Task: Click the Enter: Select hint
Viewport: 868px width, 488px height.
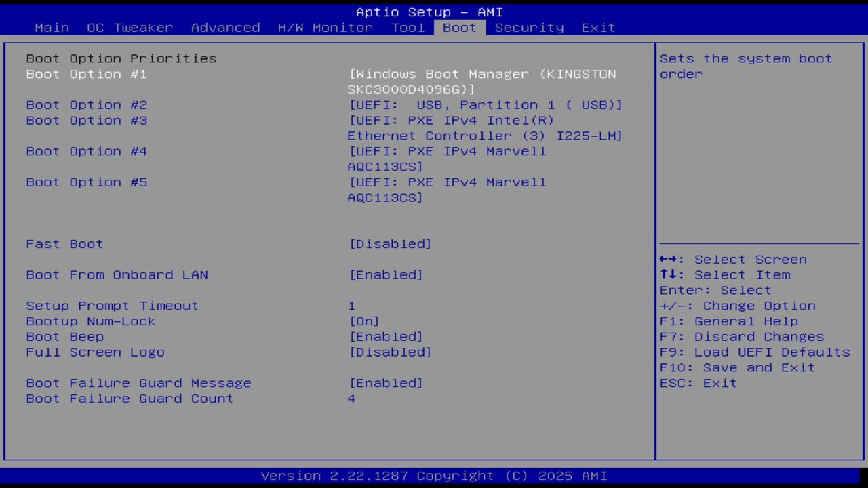Action: (x=716, y=291)
